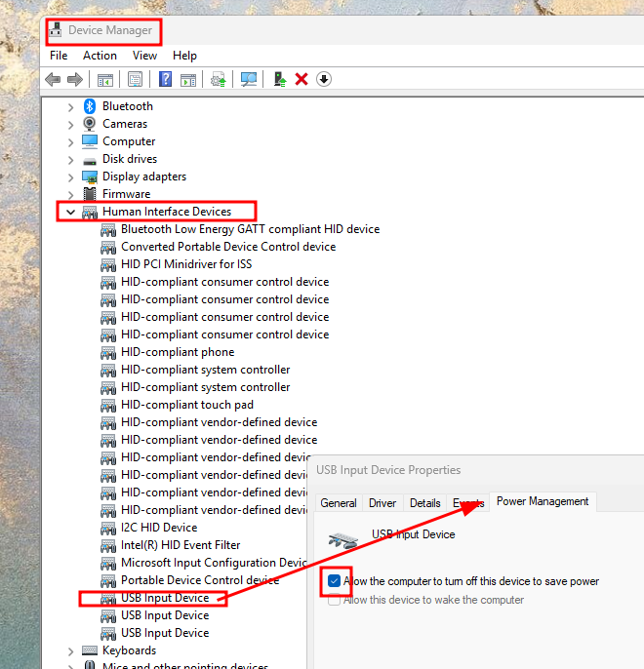Click the Update device driver toolbar icon
The image size is (644, 669).
click(x=279, y=79)
